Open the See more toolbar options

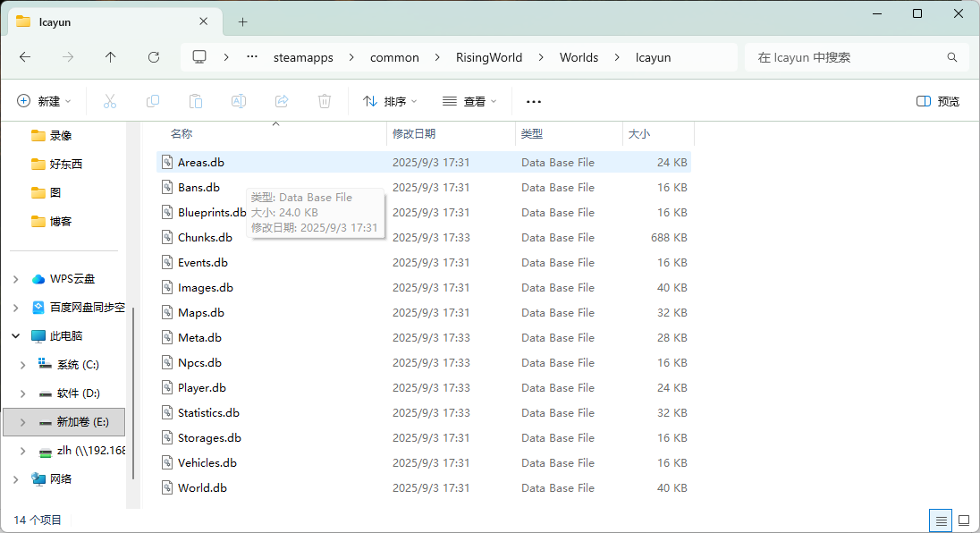(534, 101)
